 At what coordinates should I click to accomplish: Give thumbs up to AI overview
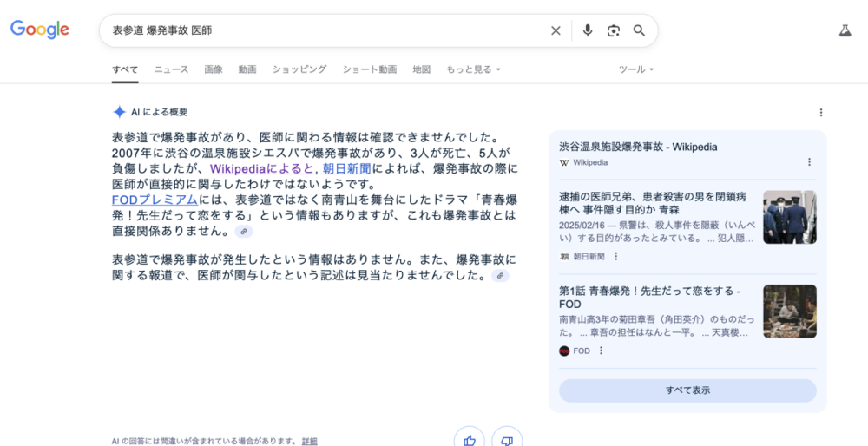(470, 440)
